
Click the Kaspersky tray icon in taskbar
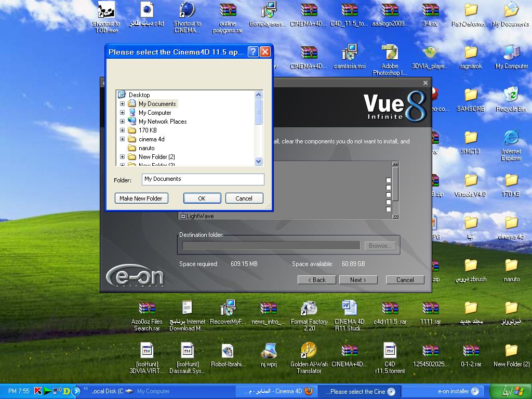coord(38,391)
